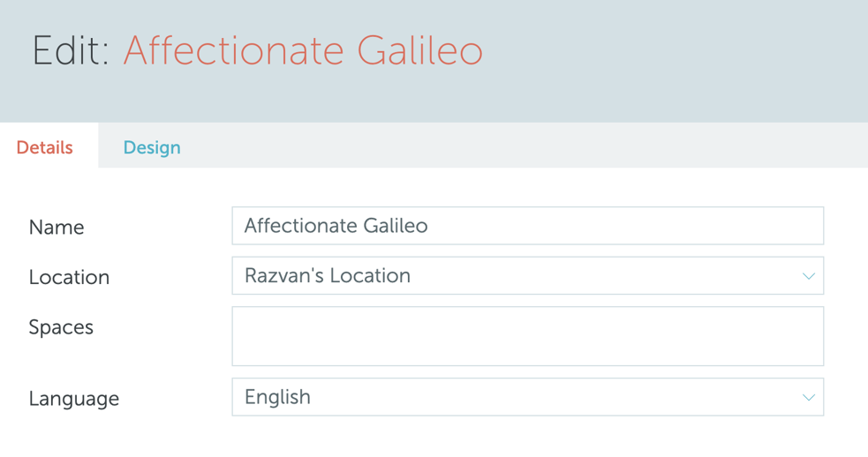868x457 pixels.
Task: Click the chevron arrow in Language field
Action: pyautogui.click(x=808, y=397)
